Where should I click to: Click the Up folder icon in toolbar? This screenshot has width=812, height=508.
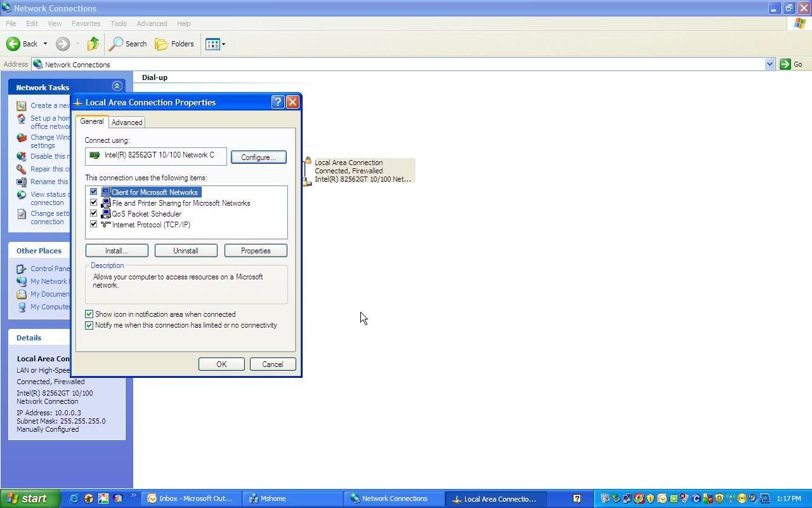coord(93,44)
